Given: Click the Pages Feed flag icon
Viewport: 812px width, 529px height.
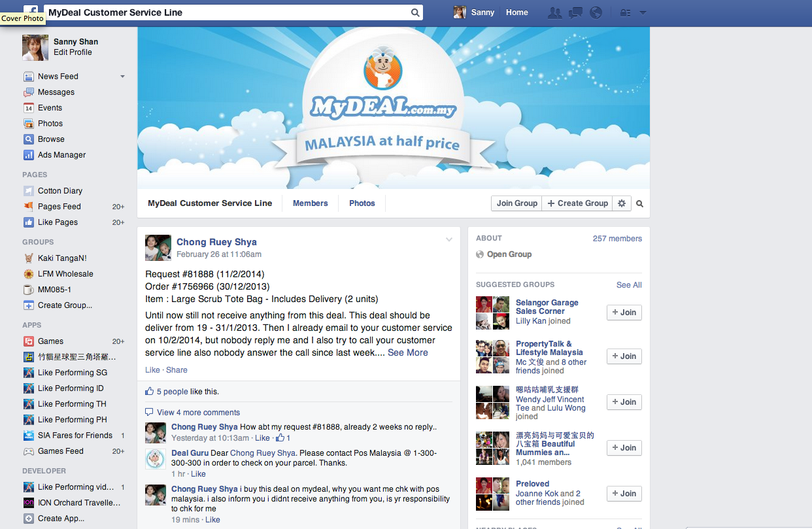Looking at the screenshot, I should pos(29,207).
